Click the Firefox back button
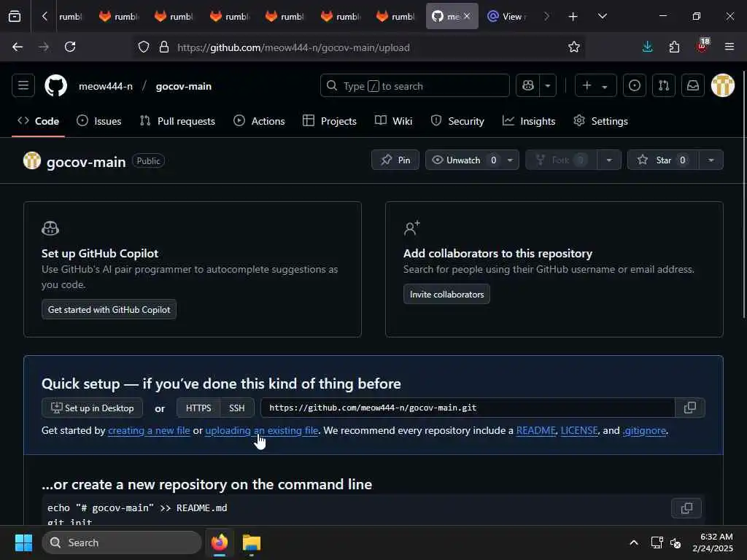 (18, 47)
